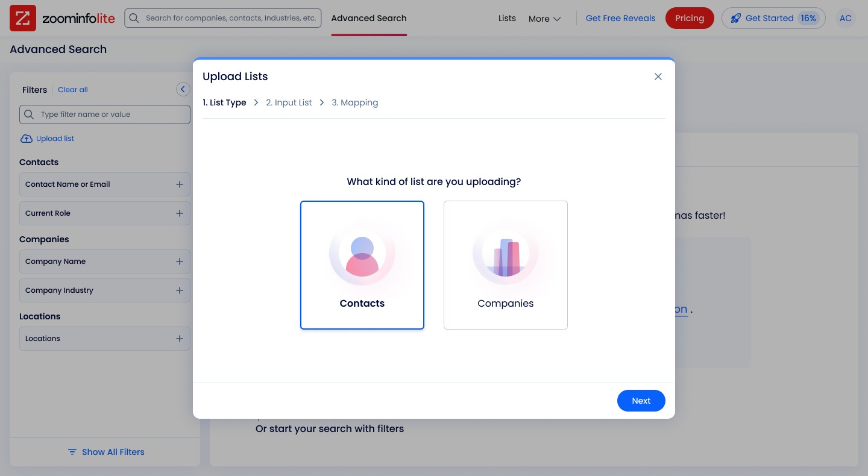This screenshot has width=868, height=476.
Task: Click the Get Started label text
Action: pos(769,18)
